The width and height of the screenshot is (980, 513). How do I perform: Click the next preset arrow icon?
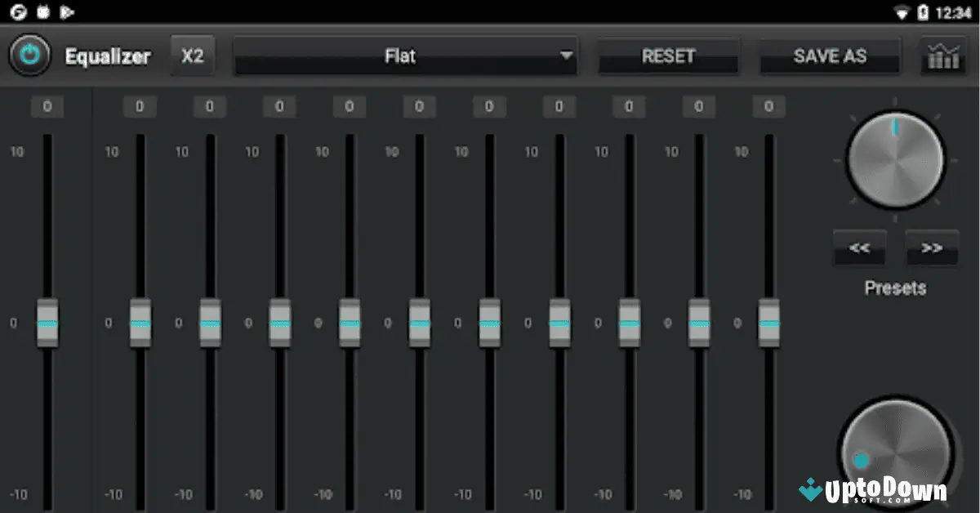[931, 248]
